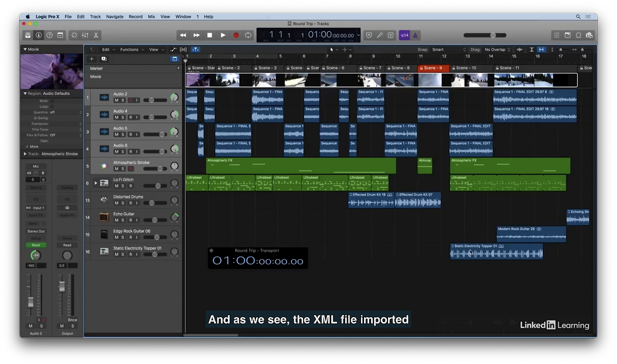Toggle the purple 1234 count-in button
The width and height of the screenshot is (617, 364).
point(404,35)
